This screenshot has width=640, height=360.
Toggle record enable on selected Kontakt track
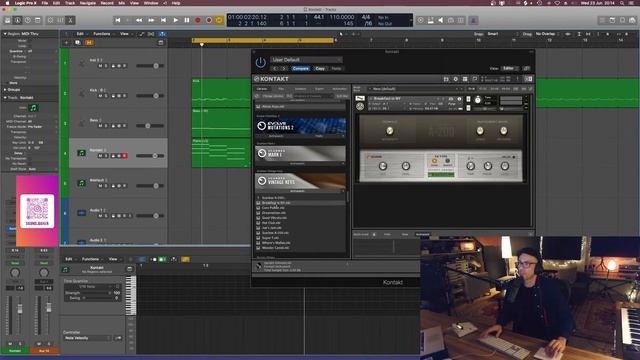tap(124, 156)
